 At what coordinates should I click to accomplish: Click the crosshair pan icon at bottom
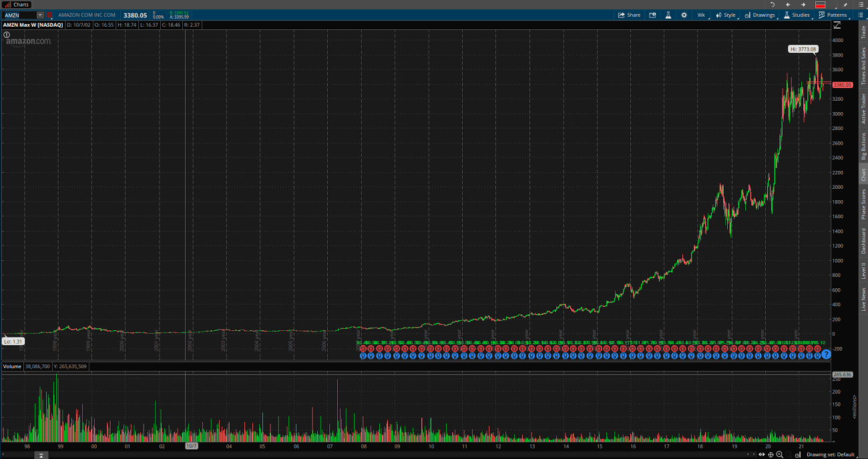pos(771,454)
